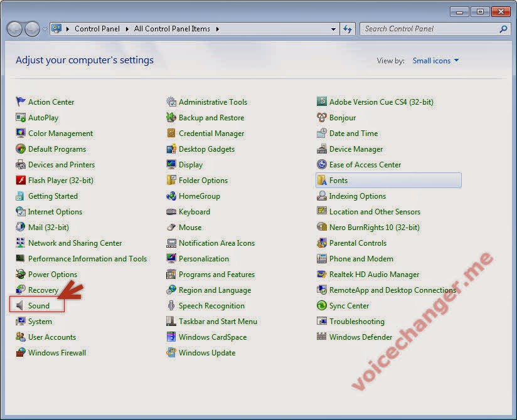Open recent pages dropdown beside Forward button
The height and width of the screenshot is (420, 517).
click(45, 29)
